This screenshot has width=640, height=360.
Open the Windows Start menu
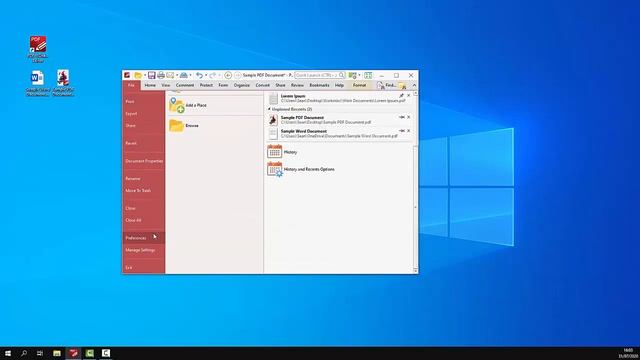(x=8, y=353)
